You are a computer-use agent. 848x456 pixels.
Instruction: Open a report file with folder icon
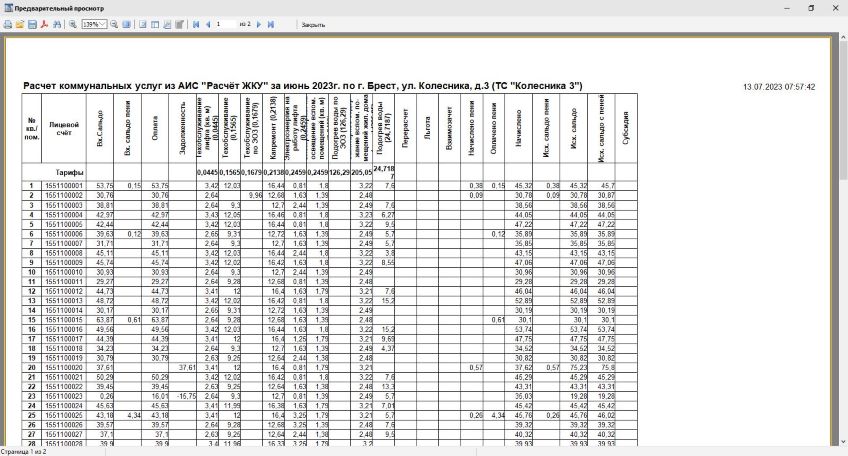[20, 23]
